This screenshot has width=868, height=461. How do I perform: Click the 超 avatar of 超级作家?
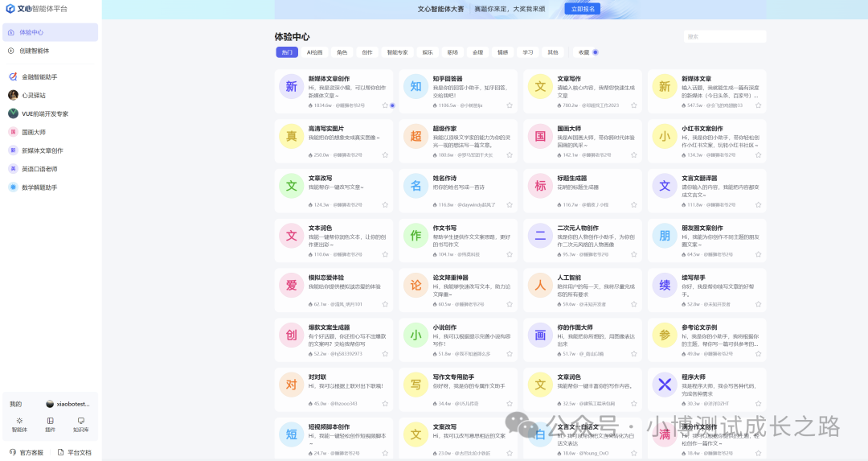click(416, 136)
